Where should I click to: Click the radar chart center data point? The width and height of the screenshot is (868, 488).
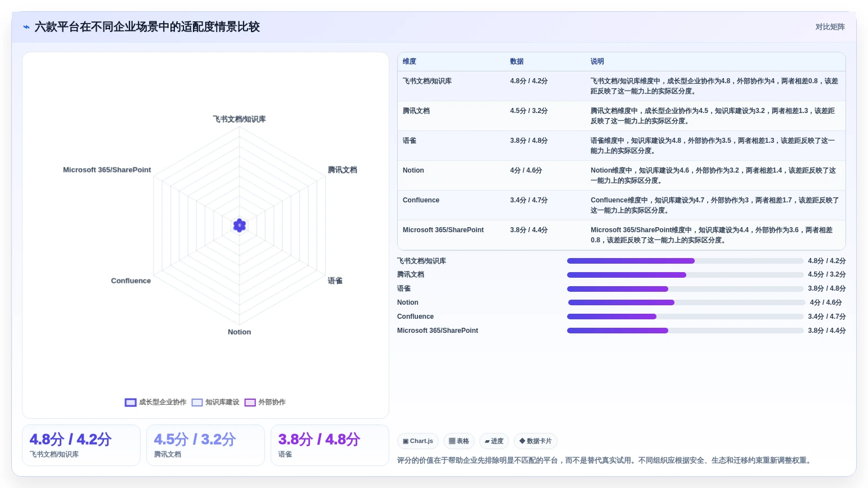pos(240,225)
